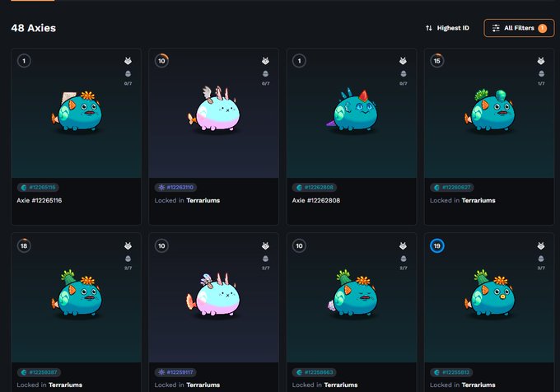Screen dimensions: 560x392
Task: Click the axie face icon on card #12259387
Action: [128, 245]
